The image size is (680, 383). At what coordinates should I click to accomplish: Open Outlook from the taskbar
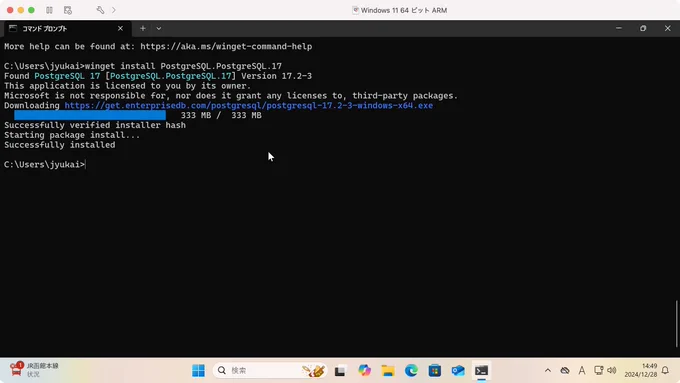[x=458, y=370]
